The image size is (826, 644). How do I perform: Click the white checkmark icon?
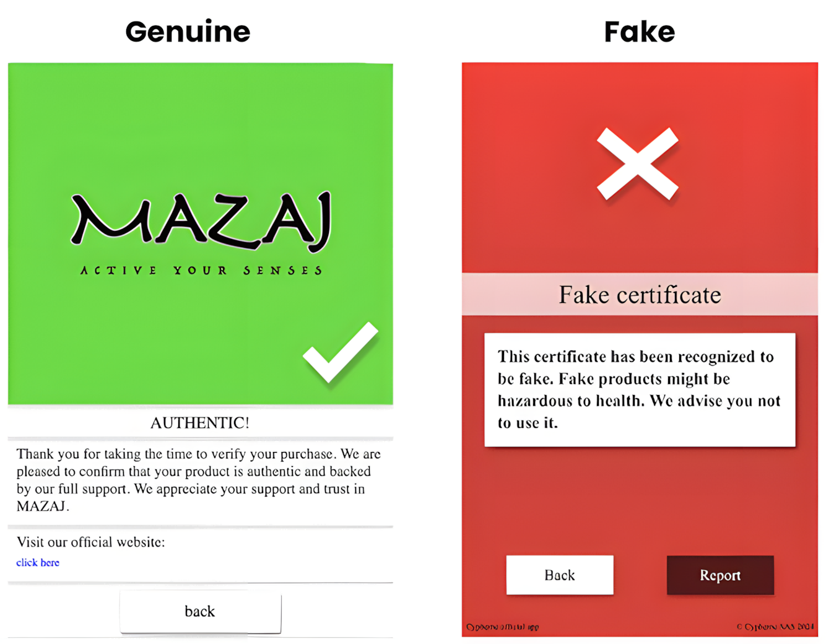340,352
